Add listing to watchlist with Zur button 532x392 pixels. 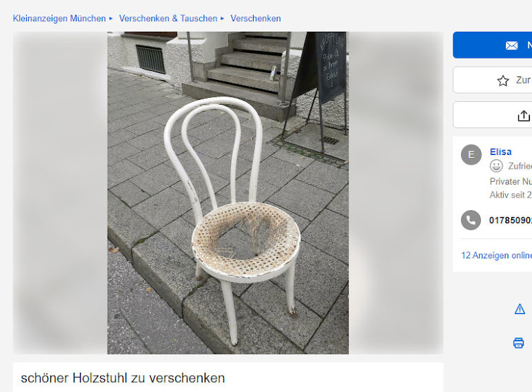point(492,80)
